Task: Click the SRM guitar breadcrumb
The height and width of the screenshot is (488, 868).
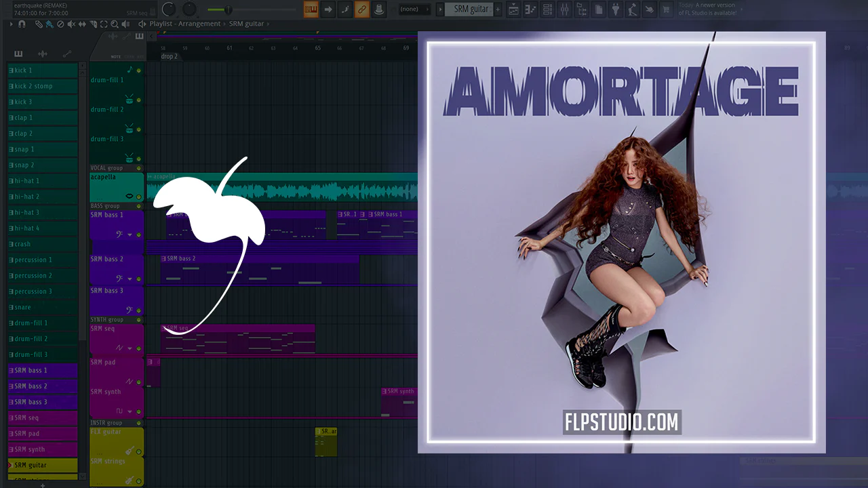Action: pos(246,24)
